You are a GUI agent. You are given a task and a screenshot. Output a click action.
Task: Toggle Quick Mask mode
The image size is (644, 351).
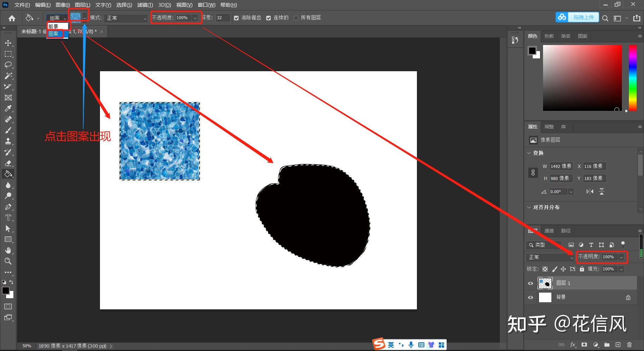click(8, 306)
